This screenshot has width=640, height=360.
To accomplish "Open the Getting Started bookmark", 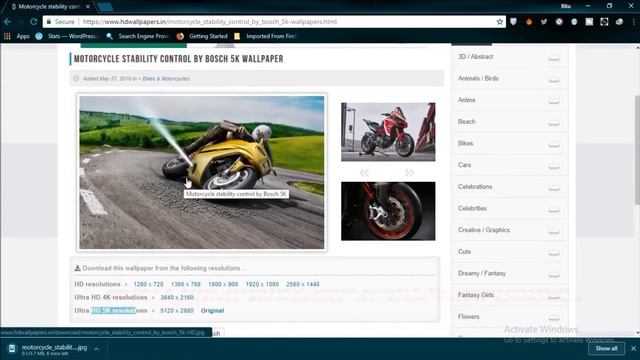I will point(202,36).
